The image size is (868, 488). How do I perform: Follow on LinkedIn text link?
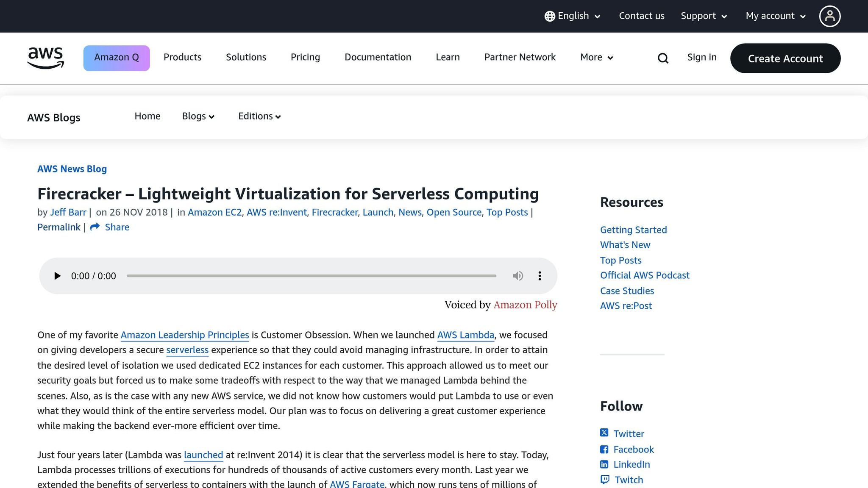coord(632,464)
